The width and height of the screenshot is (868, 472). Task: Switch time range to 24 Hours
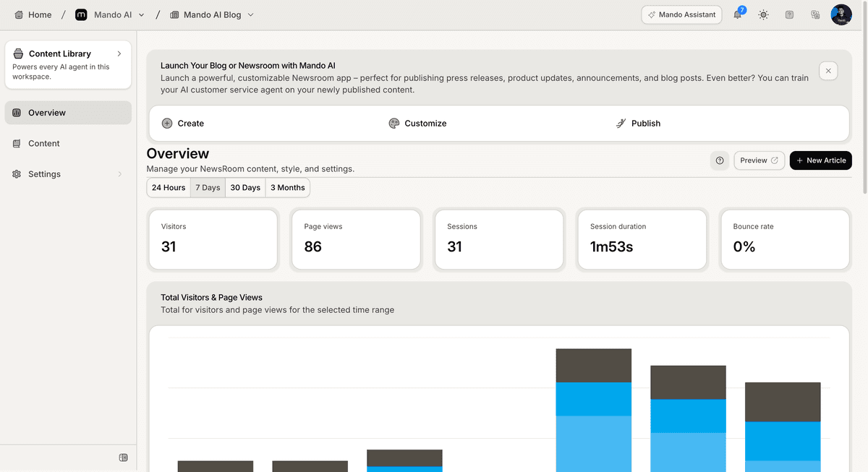[x=169, y=188]
